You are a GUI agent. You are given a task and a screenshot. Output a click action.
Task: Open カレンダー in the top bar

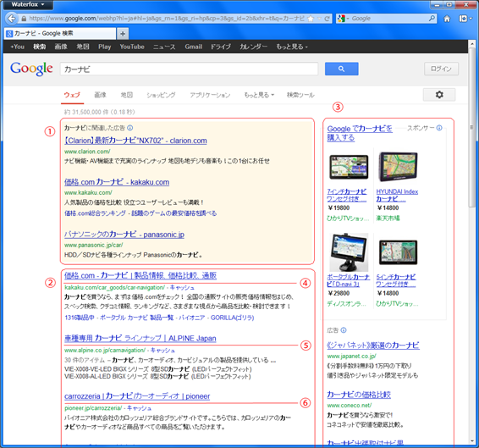254,47
